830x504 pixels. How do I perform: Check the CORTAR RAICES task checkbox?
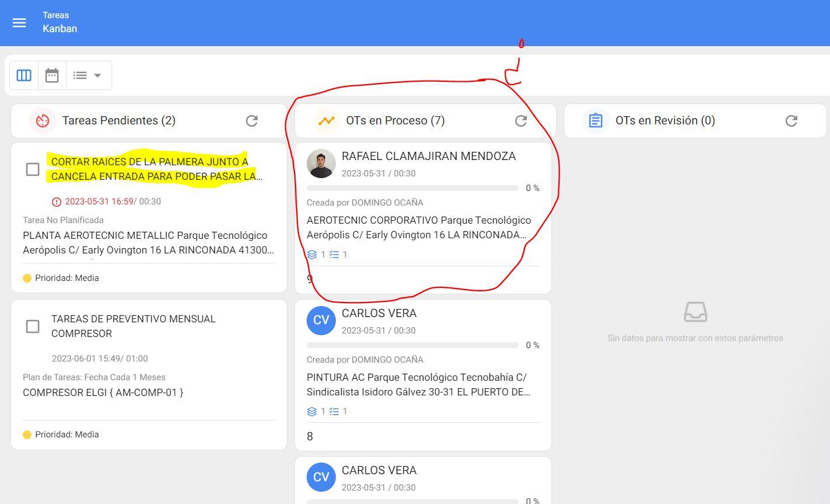coord(33,169)
